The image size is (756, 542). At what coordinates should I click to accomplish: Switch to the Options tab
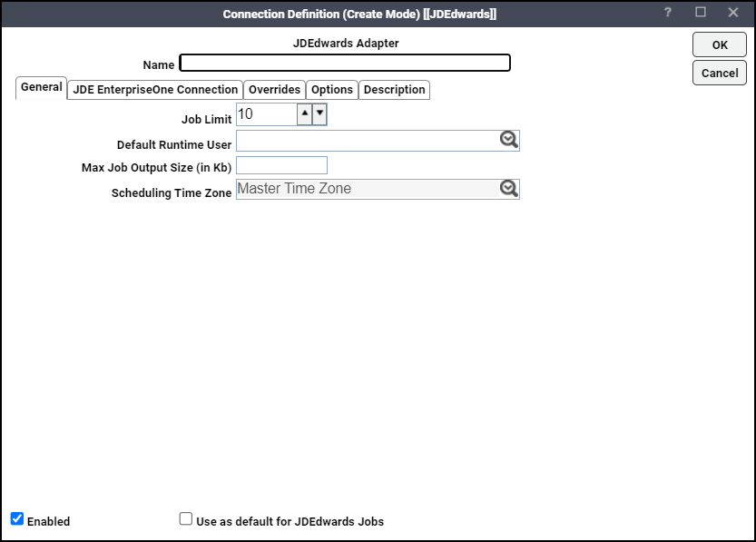tap(332, 90)
